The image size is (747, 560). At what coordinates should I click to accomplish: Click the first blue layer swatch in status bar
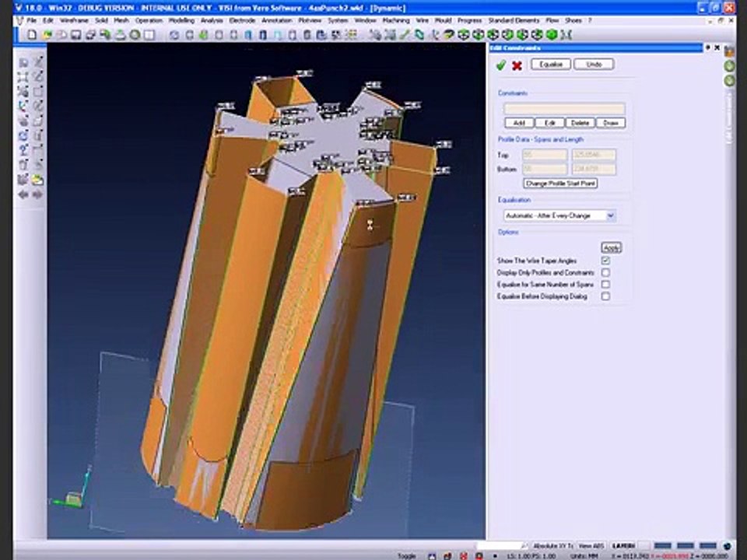(662, 546)
